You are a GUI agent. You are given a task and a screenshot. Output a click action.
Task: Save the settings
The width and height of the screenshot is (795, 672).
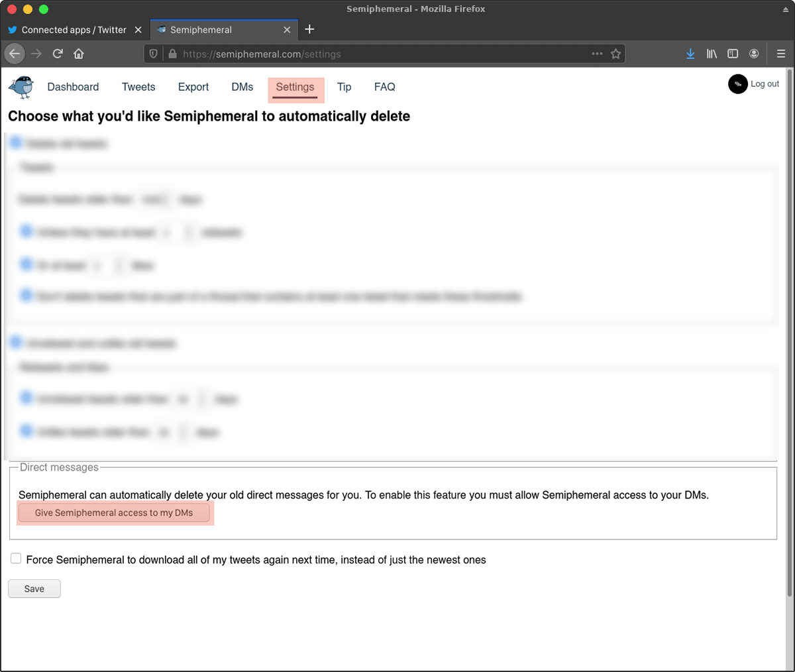(x=34, y=588)
